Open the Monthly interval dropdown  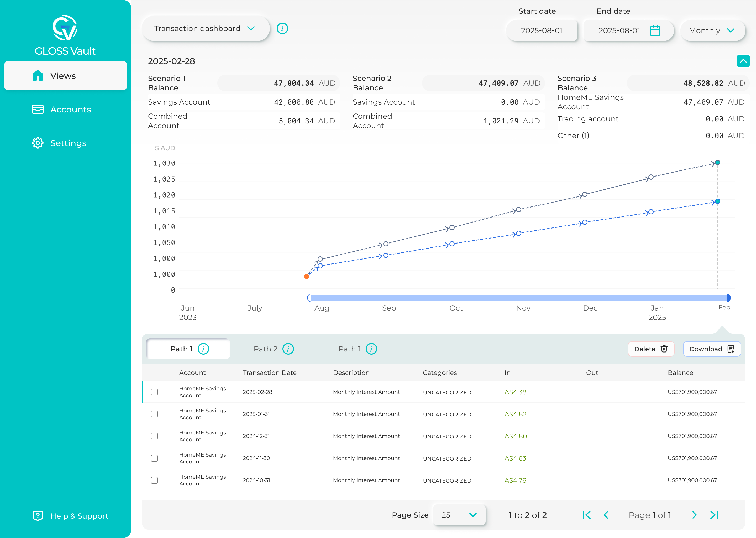(713, 30)
